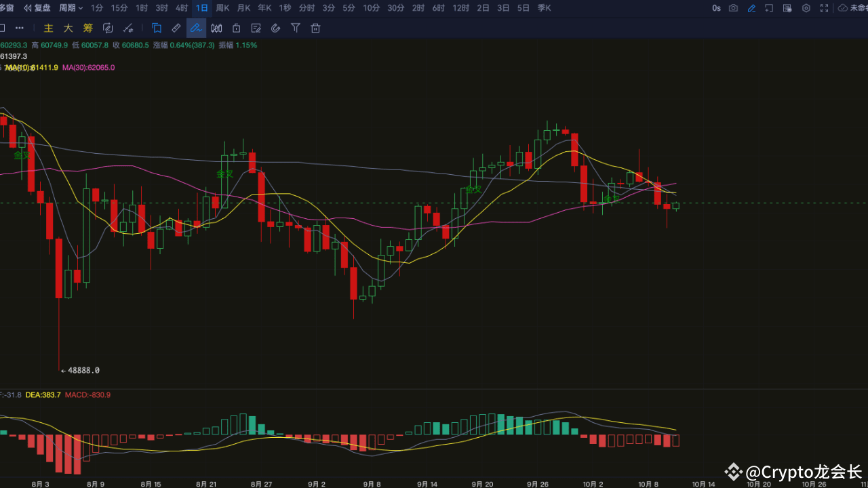The width and height of the screenshot is (868, 488).
Task: Click the DEA:383.7 indicator label
Action: [43, 394]
